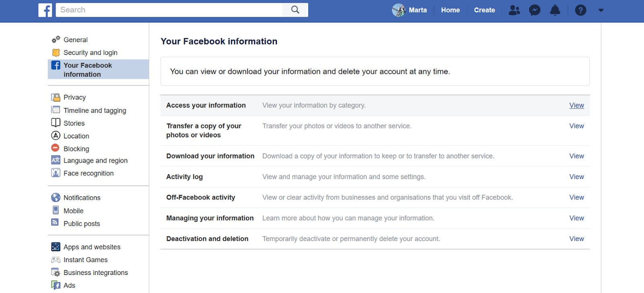Click View for Activity log
644x293 pixels.
[x=576, y=176]
